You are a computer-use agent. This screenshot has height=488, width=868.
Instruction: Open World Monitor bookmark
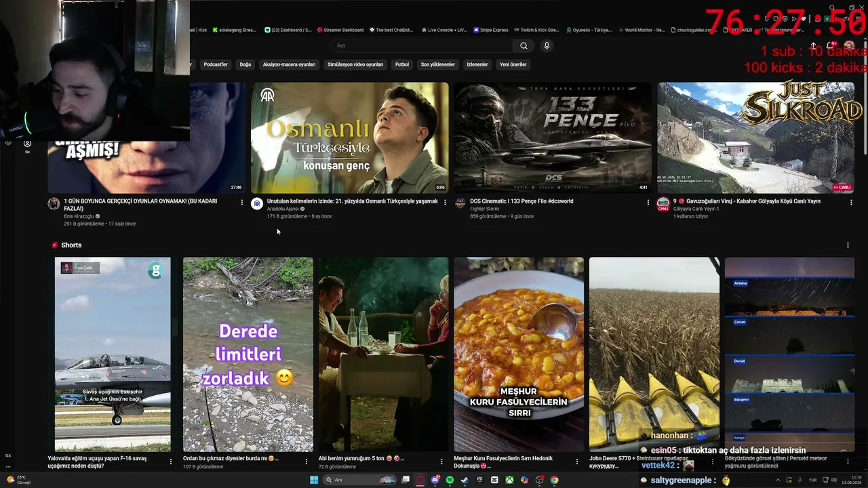[x=642, y=30]
